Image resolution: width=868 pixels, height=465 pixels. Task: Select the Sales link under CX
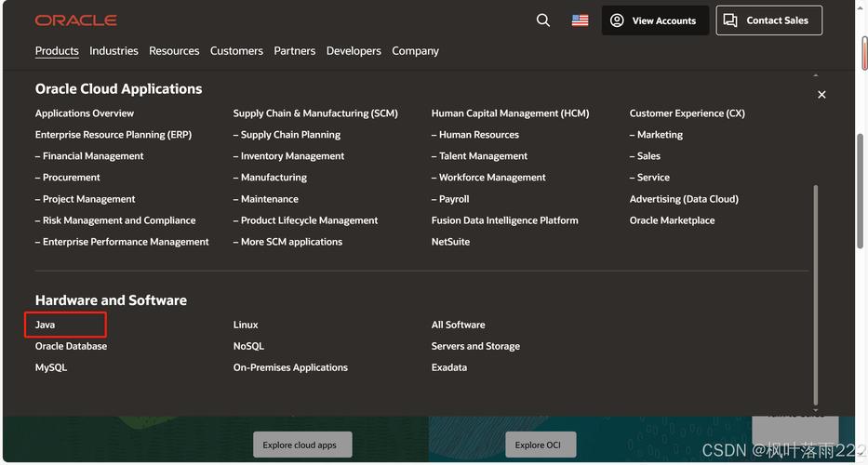pyautogui.click(x=645, y=156)
